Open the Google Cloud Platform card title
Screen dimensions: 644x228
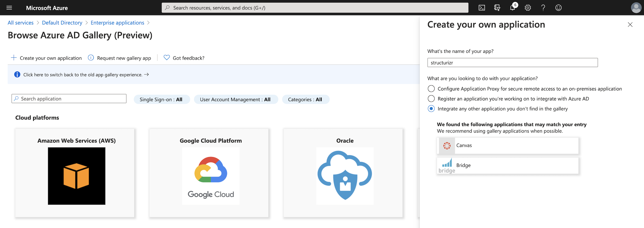pos(211,141)
